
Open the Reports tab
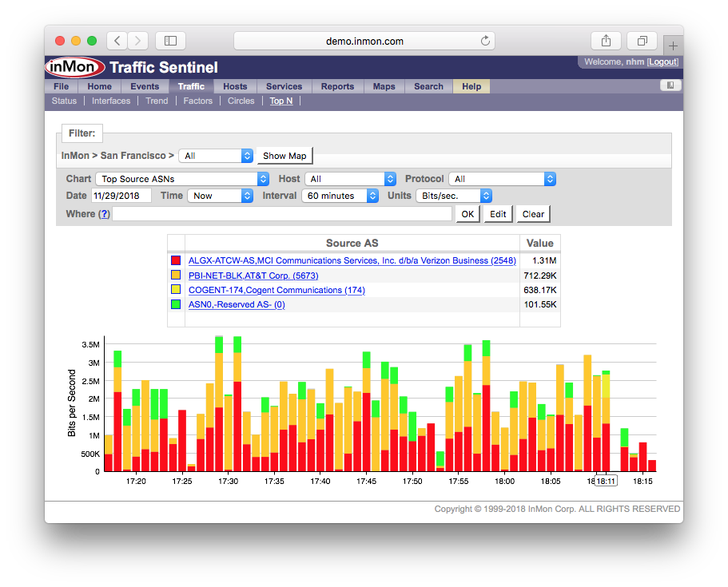[337, 86]
